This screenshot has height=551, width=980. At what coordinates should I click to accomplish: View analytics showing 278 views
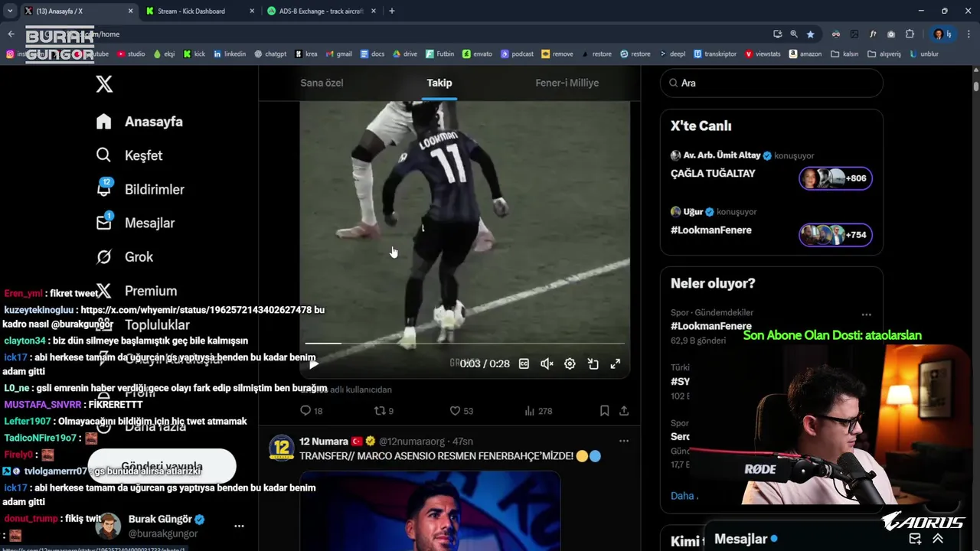pyautogui.click(x=538, y=411)
